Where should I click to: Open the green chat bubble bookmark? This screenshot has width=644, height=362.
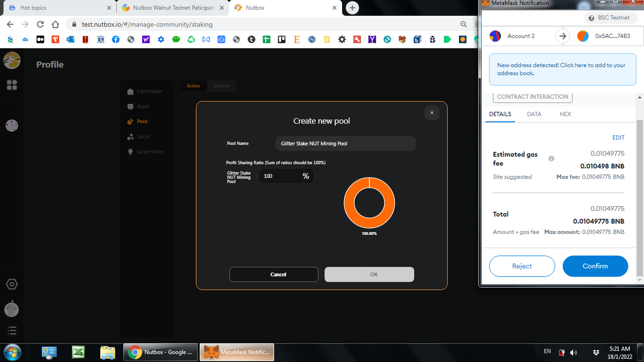click(176, 39)
